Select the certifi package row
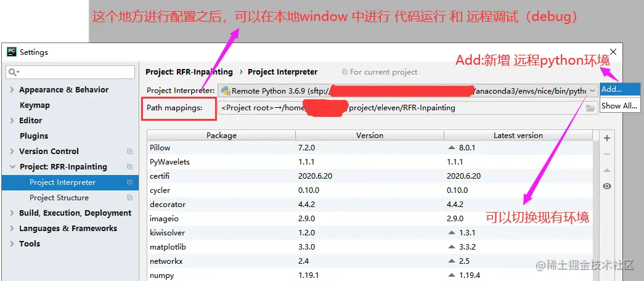Screen dimensions: 644x281 (370, 176)
